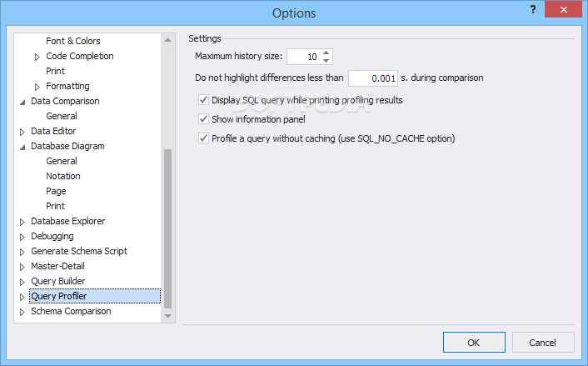Uncheck Show information panel

pos(203,119)
